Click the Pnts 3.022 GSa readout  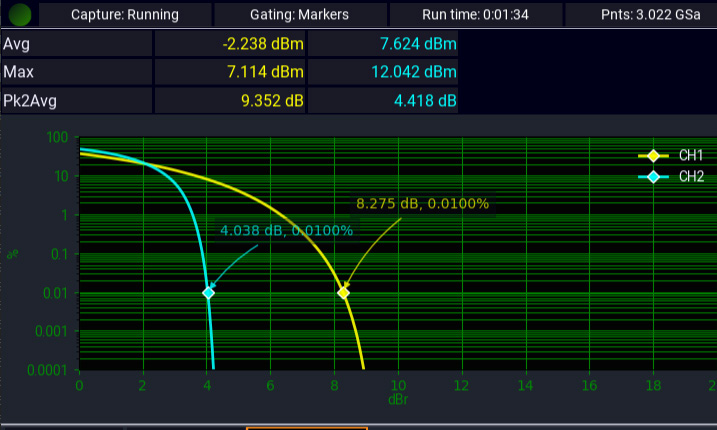click(640, 15)
